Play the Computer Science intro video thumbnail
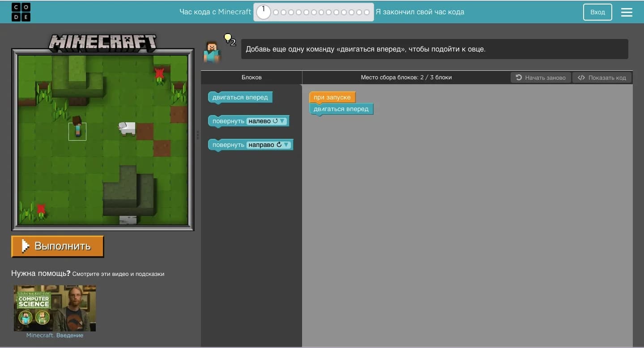Image resolution: width=644 pixels, height=348 pixels. pos(55,308)
